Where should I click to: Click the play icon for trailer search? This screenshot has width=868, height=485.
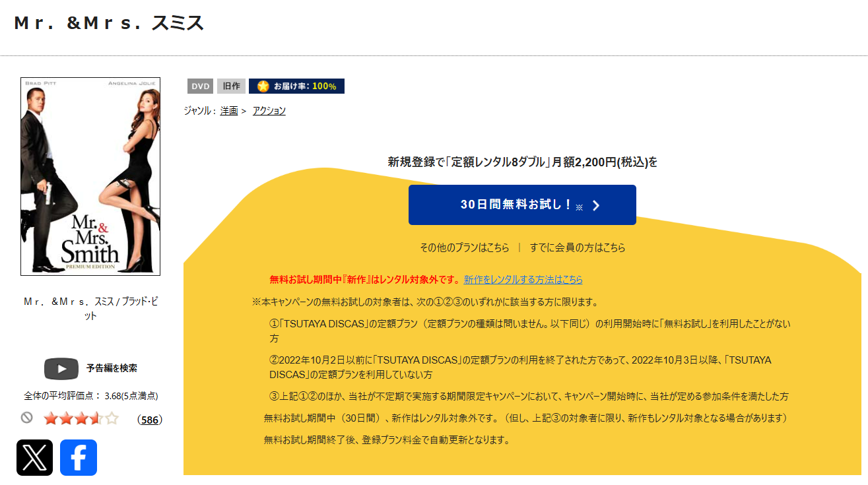coord(61,369)
